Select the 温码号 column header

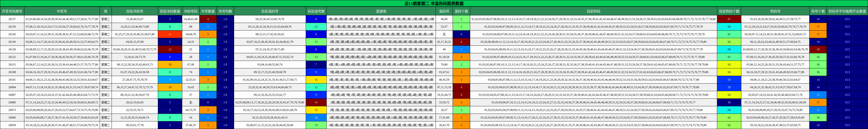pos(444,11)
